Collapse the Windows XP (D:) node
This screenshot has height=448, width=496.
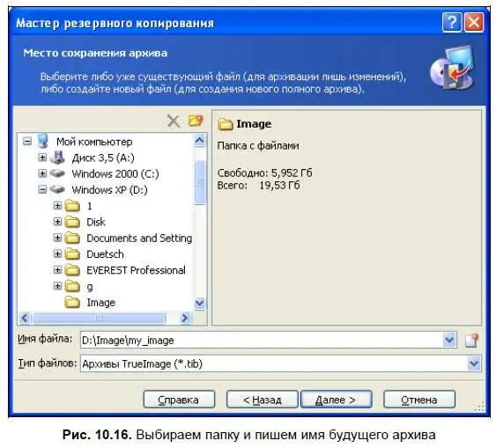(x=42, y=189)
